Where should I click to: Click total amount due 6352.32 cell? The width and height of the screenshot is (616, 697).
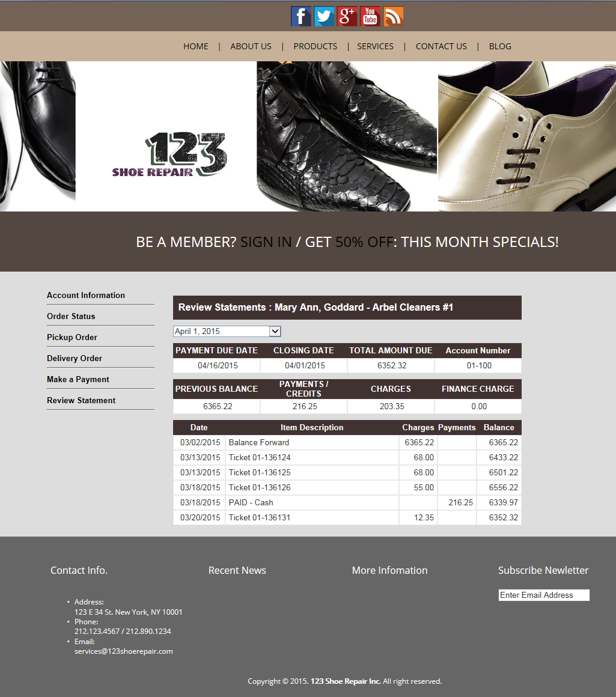tap(392, 365)
